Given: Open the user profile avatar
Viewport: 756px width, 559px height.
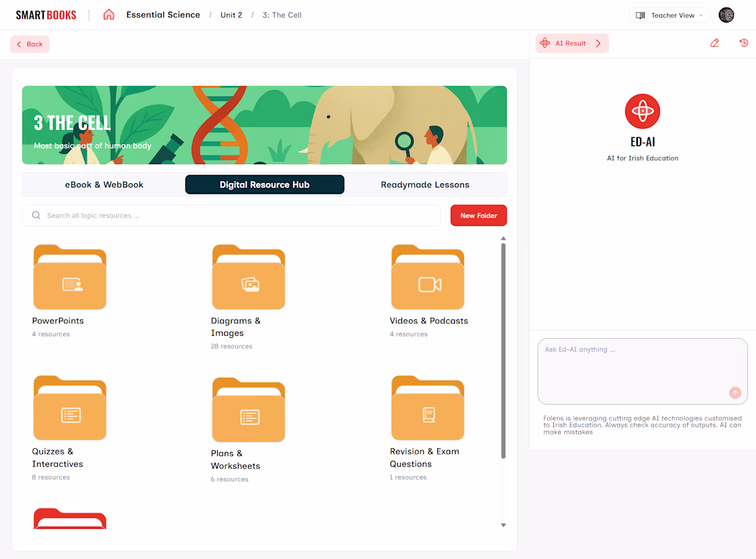Looking at the screenshot, I should (726, 15).
